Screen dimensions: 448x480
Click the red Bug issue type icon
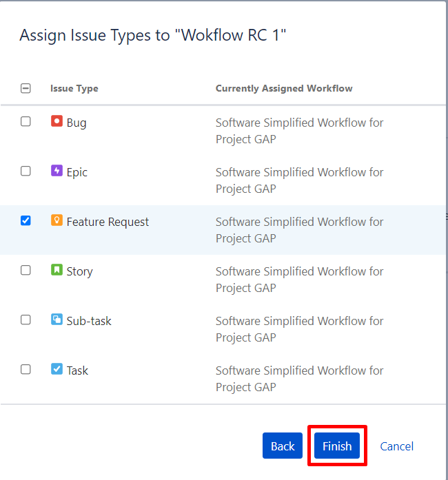[x=57, y=121]
